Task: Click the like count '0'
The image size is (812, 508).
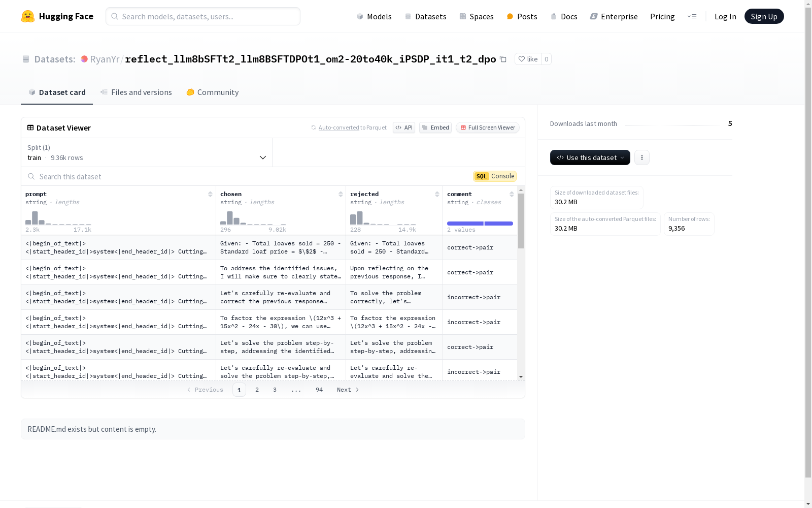Action: click(546, 59)
